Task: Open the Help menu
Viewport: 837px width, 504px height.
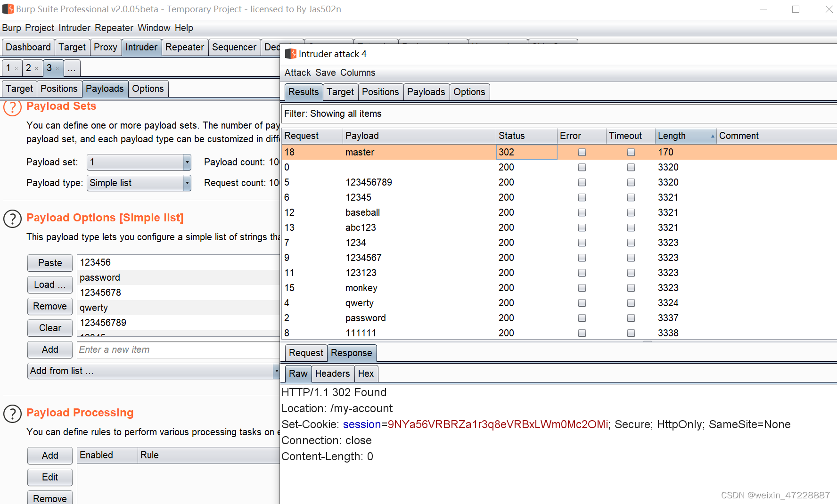Action: [184, 28]
